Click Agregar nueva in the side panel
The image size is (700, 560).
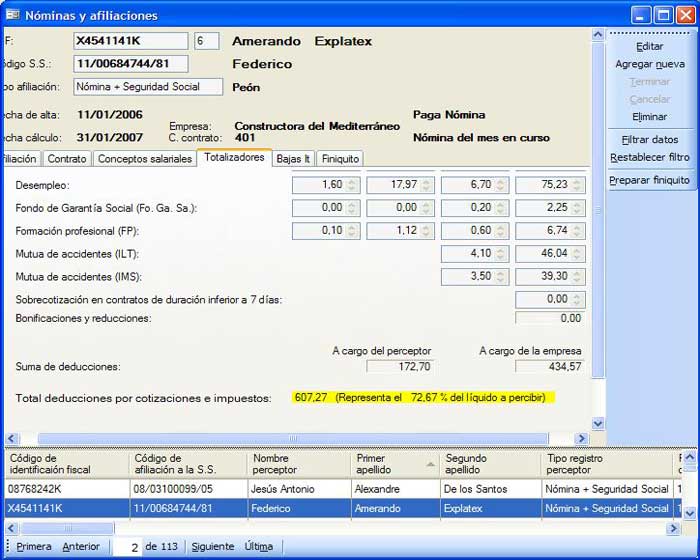click(x=649, y=64)
